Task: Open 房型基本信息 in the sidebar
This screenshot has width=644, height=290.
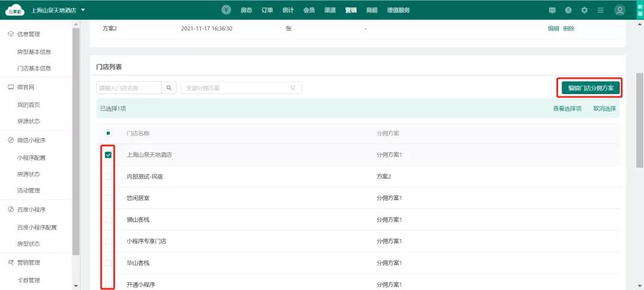Action: pos(34,52)
